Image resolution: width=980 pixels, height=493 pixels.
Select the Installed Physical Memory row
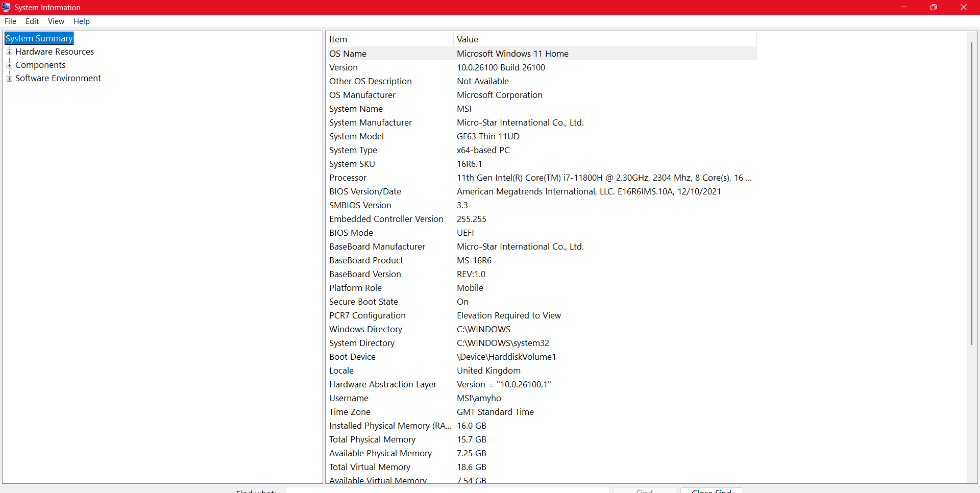tap(542, 426)
